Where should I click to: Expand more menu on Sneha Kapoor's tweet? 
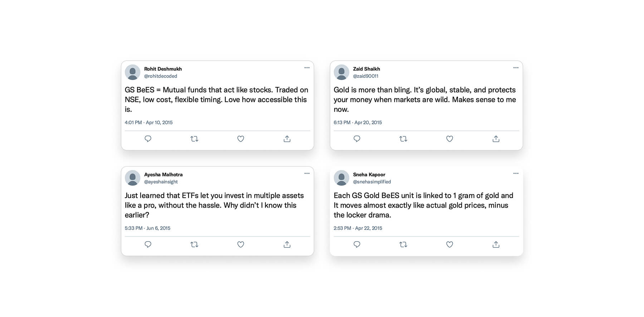pyautogui.click(x=516, y=173)
